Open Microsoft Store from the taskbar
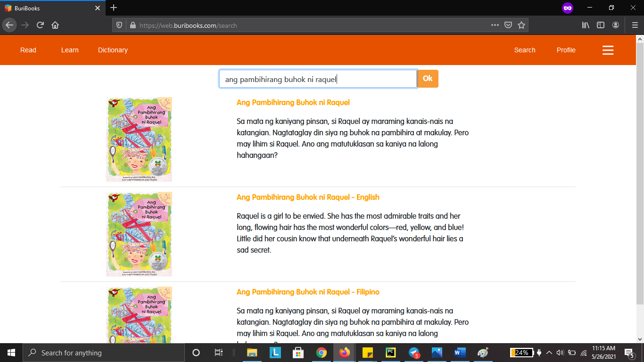Viewport: 644px width, 362px height. [298, 353]
